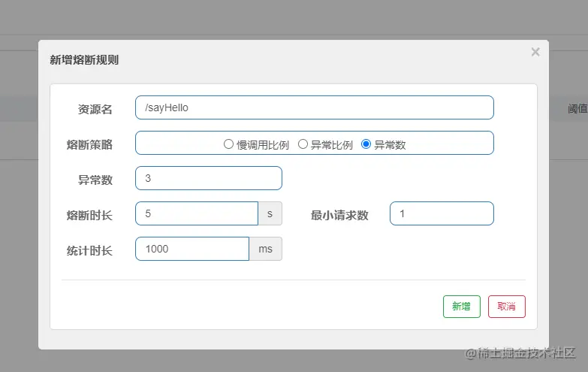
Task: Select the 异常数 radio option
Action: coord(366,144)
